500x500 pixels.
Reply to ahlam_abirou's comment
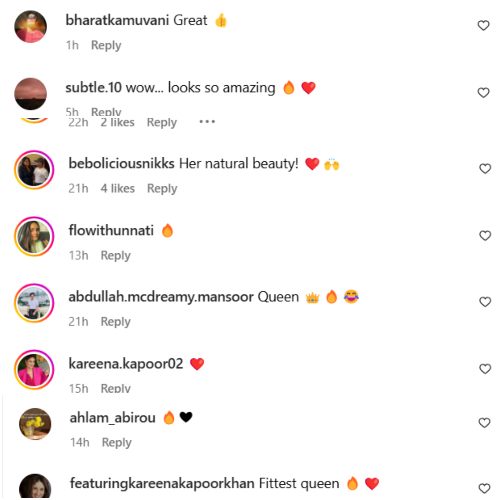tap(117, 442)
